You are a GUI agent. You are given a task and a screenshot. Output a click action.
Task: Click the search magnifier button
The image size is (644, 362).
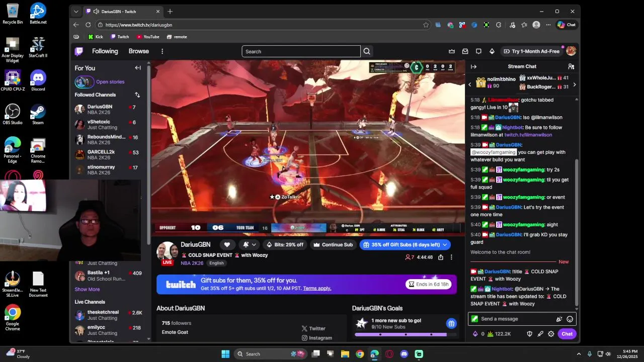pyautogui.click(x=367, y=51)
